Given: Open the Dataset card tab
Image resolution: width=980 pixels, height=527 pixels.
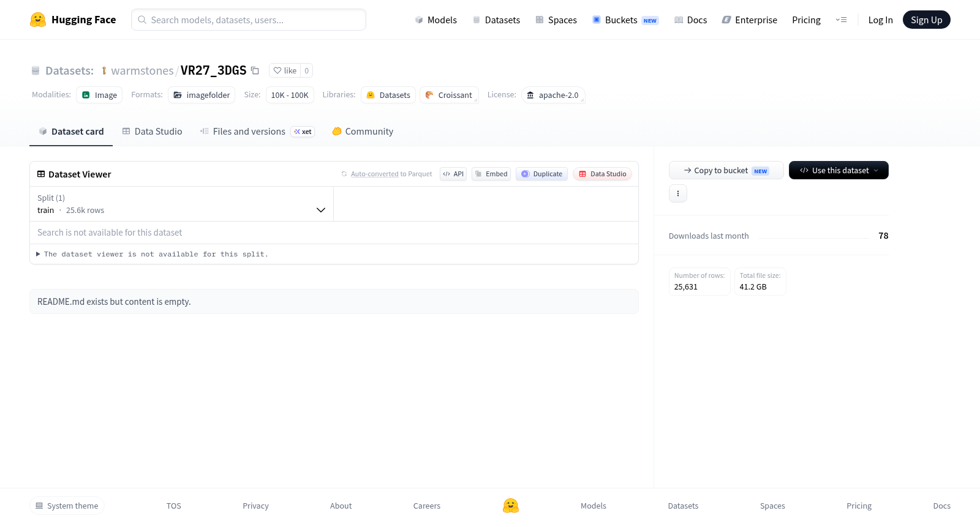Looking at the screenshot, I should [x=71, y=132].
